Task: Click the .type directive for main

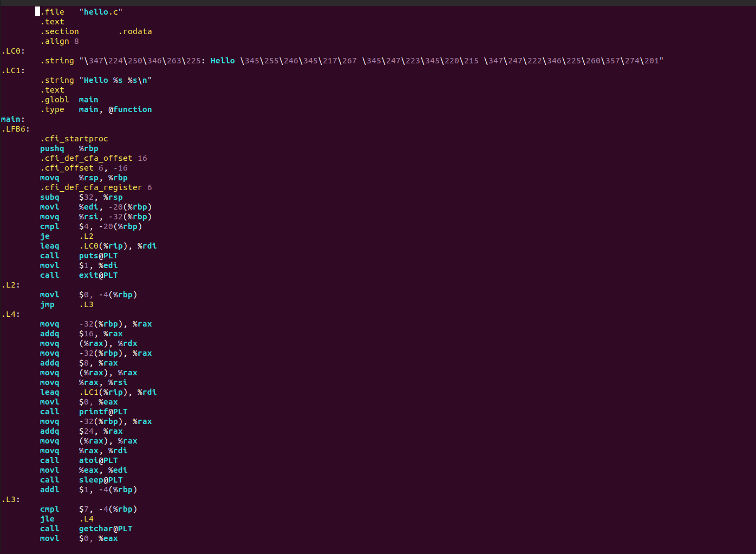Action: [x=52, y=109]
